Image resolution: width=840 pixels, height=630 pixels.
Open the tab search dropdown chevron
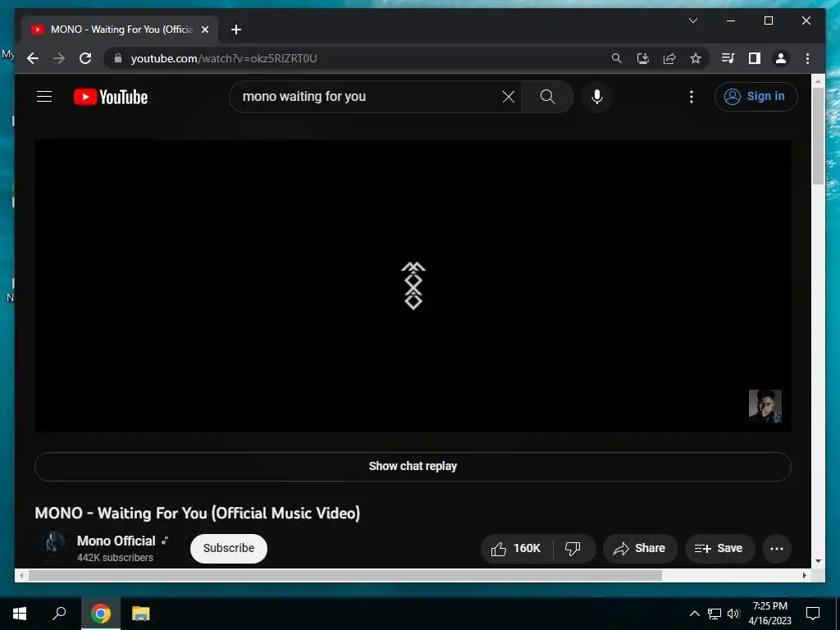(693, 21)
